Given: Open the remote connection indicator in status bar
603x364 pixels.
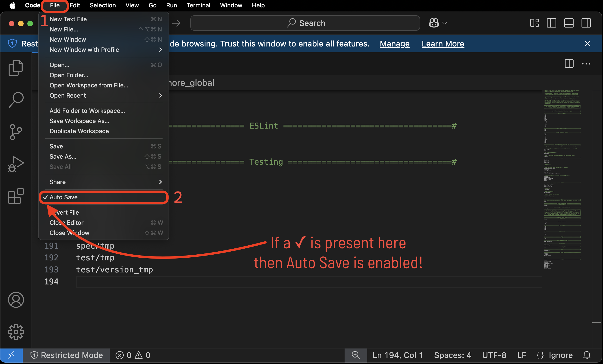Looking at the screenshot, I should tap(11, 355).
